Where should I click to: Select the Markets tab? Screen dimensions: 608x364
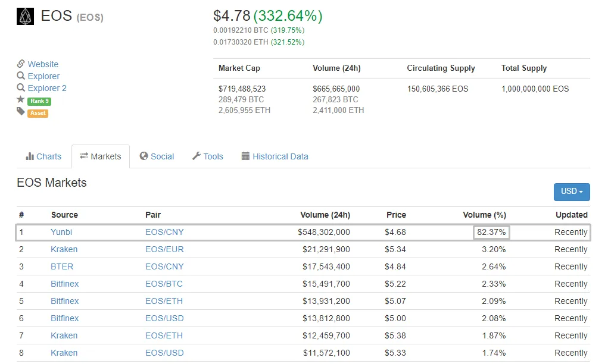pos(101,156)
